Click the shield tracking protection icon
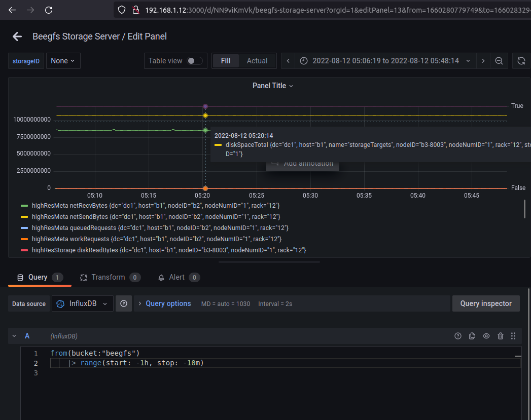The image size is (531, 420). click(122, 10)
